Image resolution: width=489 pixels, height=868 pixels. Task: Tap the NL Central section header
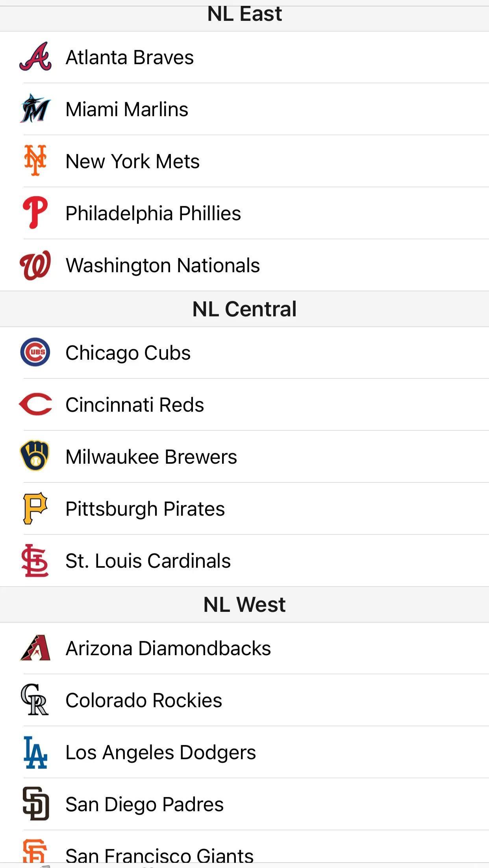[x=245, y=309]
